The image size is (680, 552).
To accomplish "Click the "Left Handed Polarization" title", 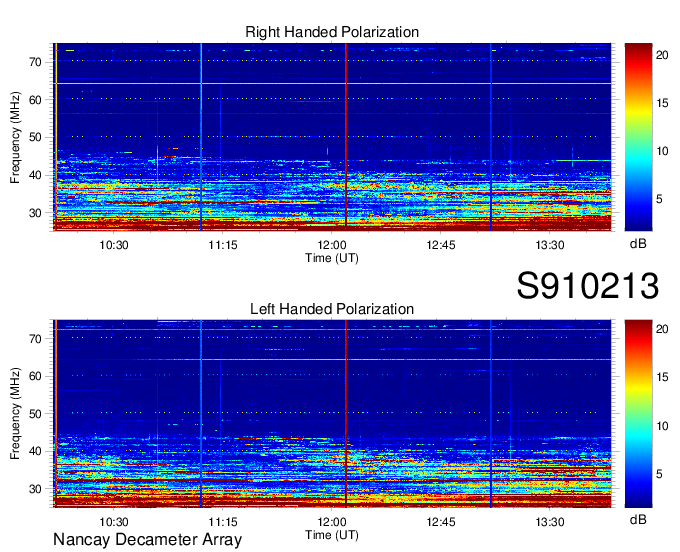I will (332, 309).
